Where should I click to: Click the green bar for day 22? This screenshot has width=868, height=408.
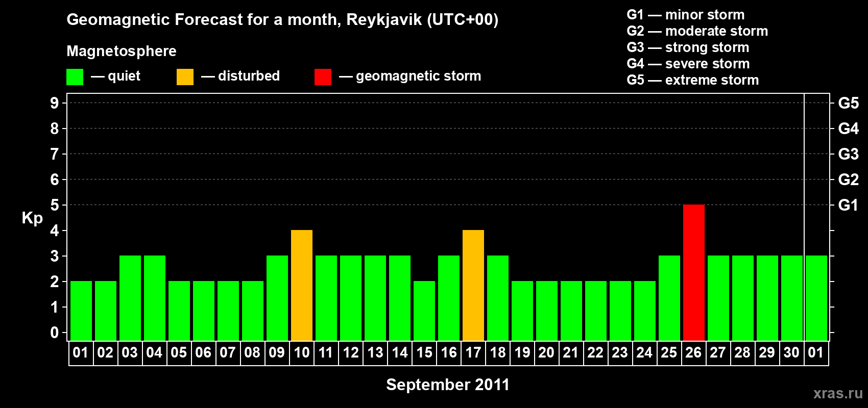[x=596, y=311]
